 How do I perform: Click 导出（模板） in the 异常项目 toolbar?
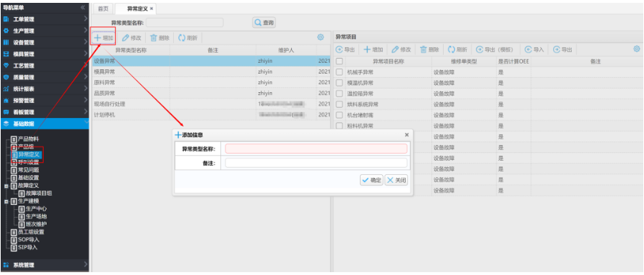pyautogui.click(x=495, y=49)
